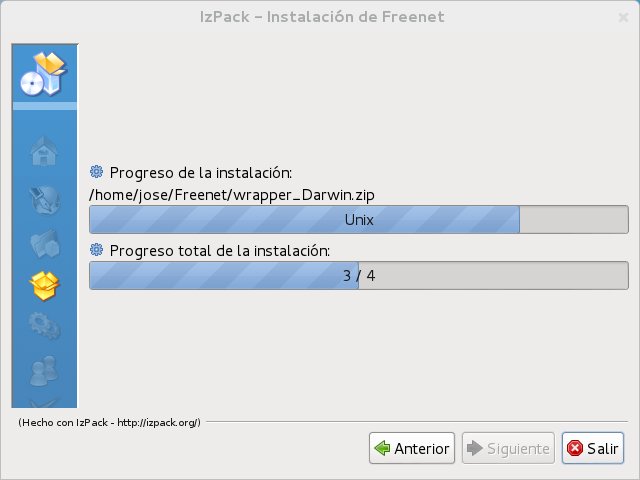This screenshot has height=480, width=640.
Task: Click the green arrow on Anterior button
Action: pyautogui.click(x=382, y=448)
